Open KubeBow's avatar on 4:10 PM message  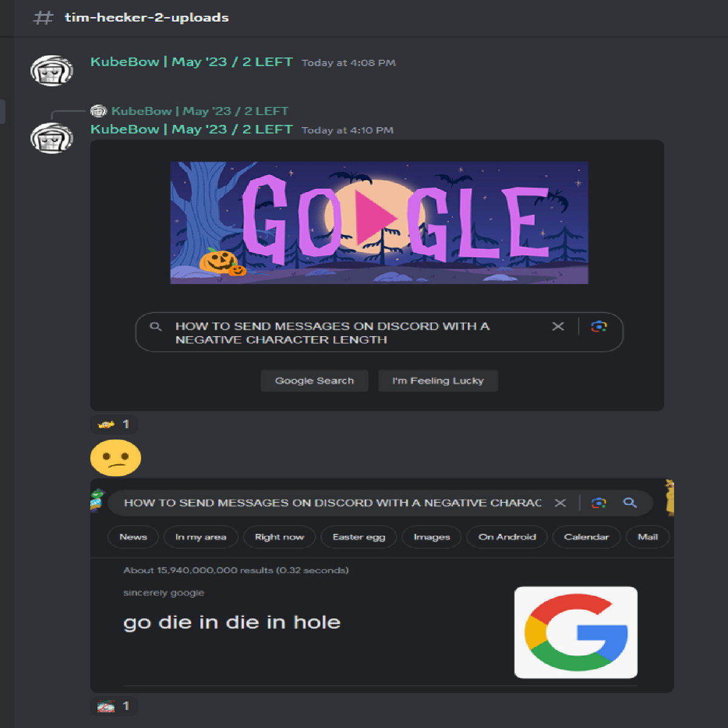pos(52,138)
